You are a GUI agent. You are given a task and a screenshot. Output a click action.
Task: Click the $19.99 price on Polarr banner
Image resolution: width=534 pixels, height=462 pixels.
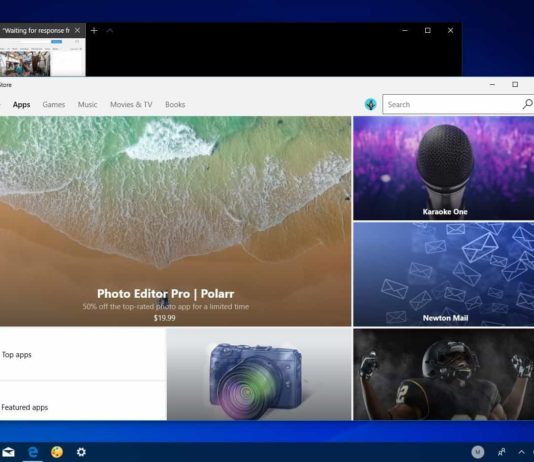[164, 318]
